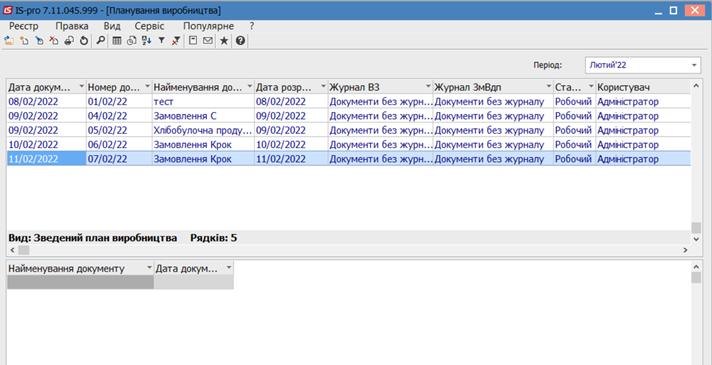Click the edit document toolbar icon
This screenshot has height=365, width=712.
click(39, 41)
